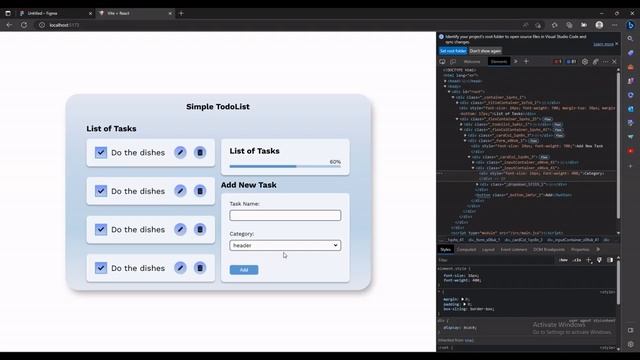
Task: Click the Don't show again button
Action: pyautogui.click(x=485, y=51)
